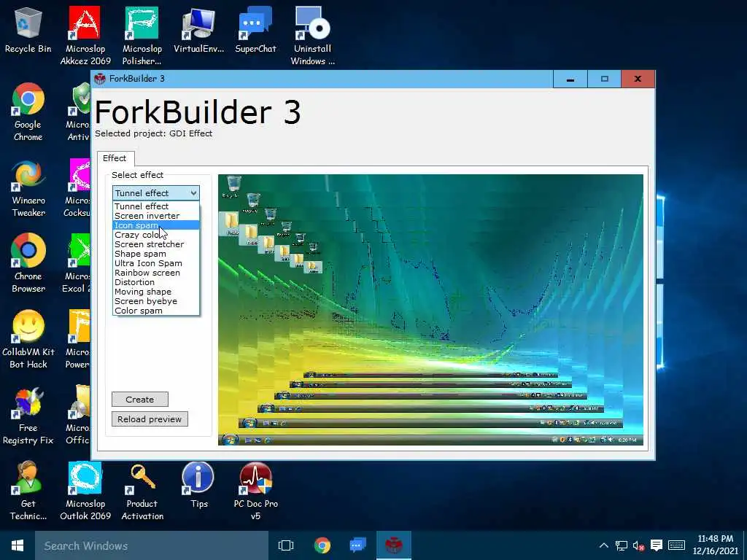Choose Screen stretcher from the list
747x560 pixels.
pos(156,244)
